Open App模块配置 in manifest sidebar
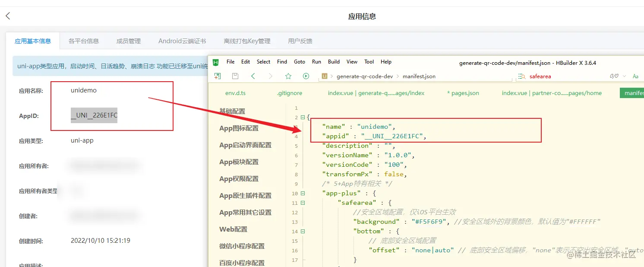 pyautogui.click(x=239, y=162)
